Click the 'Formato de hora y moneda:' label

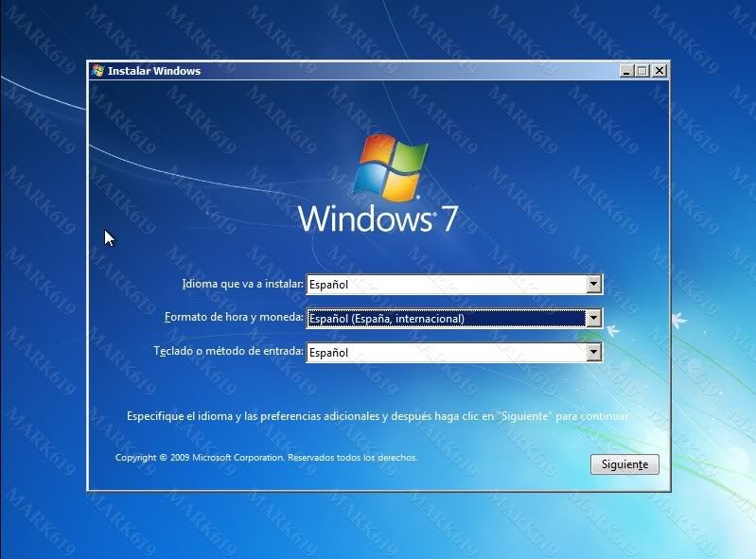(234, 317)
